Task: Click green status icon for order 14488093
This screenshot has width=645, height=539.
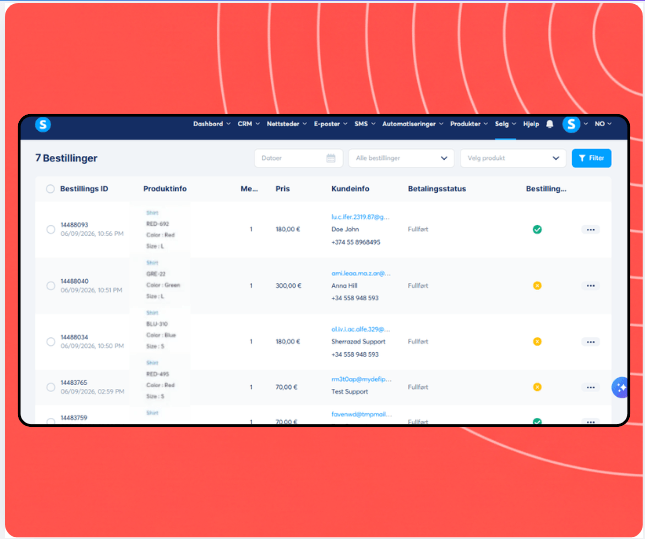Action: tap(537, 230)
